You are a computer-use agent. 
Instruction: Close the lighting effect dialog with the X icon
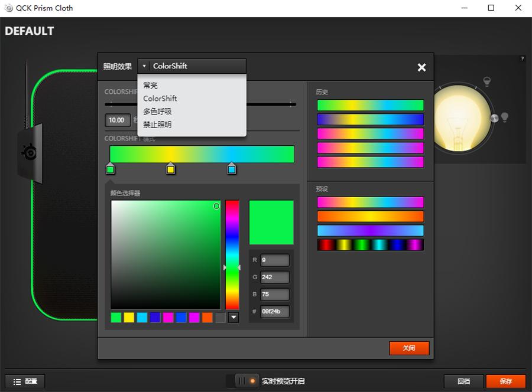(421, 67)
